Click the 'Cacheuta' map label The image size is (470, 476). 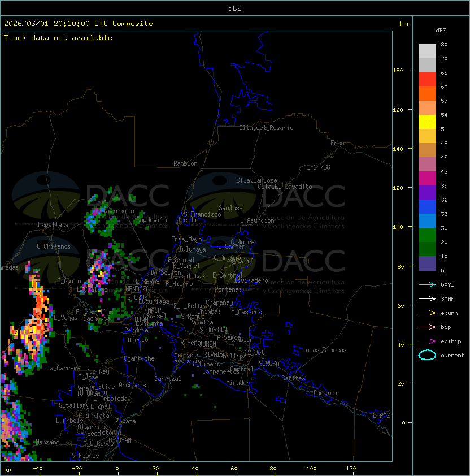point(97,318)
